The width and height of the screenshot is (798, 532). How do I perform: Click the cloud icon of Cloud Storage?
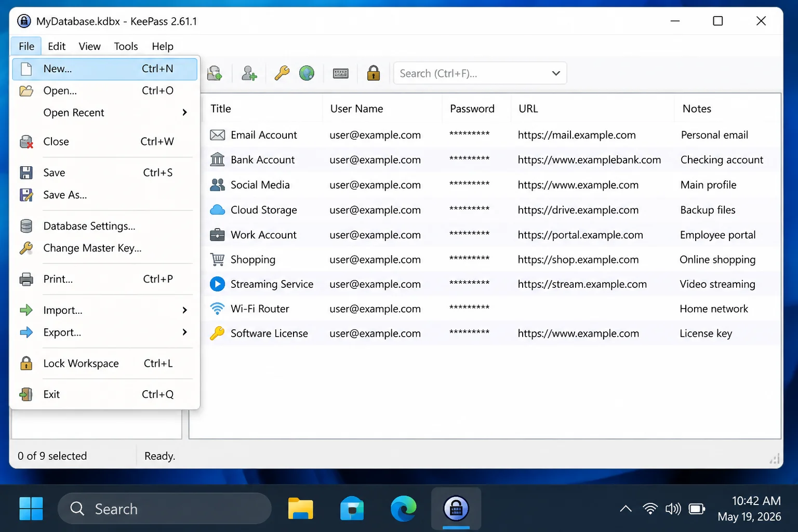[x=217, y=209]
